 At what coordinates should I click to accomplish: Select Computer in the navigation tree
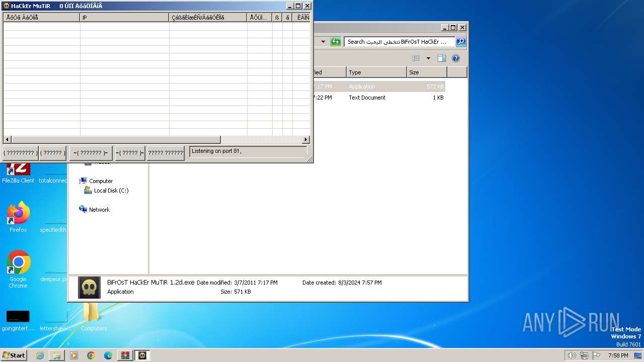tap(101, 181)
